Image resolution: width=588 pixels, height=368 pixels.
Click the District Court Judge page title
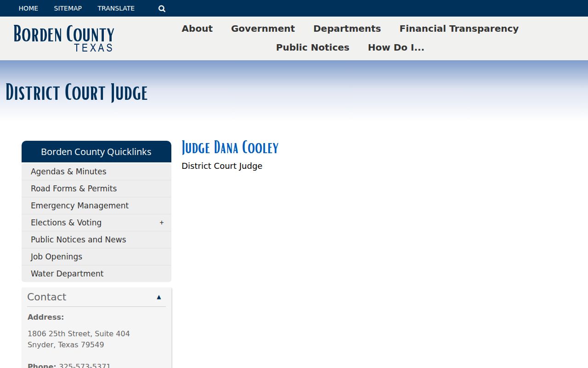(76, 92)
